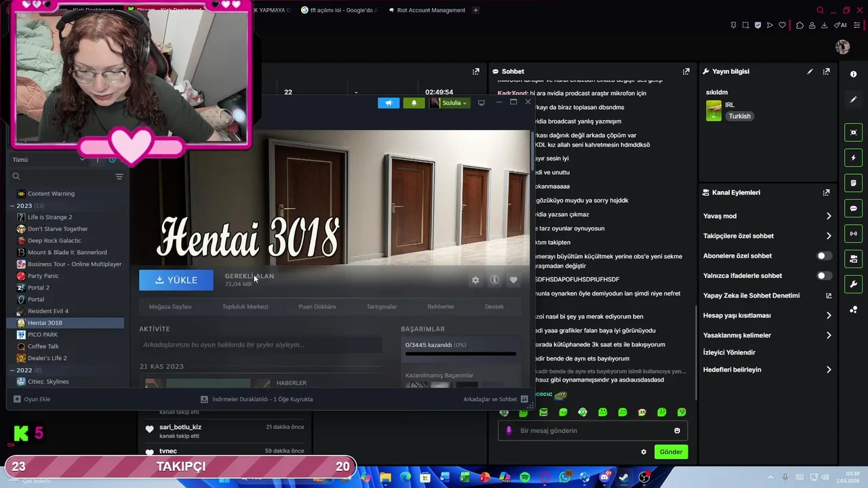Toggle Yalnızca ifadelerle sohbet switch

[x=824, y=276]
